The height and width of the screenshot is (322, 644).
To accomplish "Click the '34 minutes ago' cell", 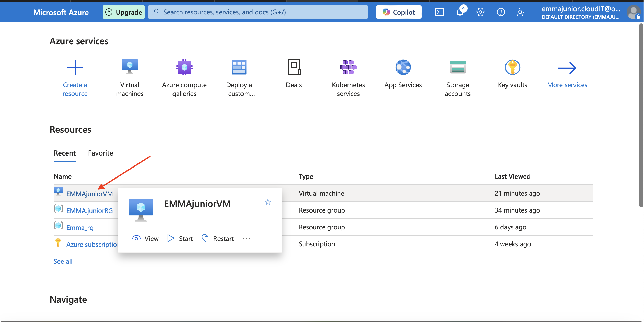I will click(x=517, y=210).
